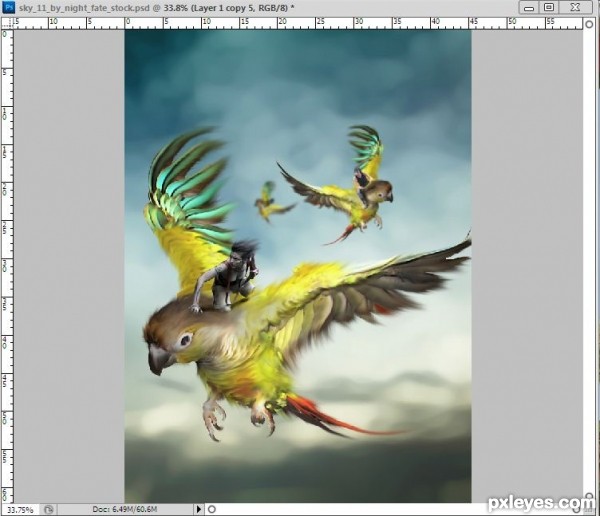Maximize the document window
This screenshot has width=600, height=516.
pos(549,7)
